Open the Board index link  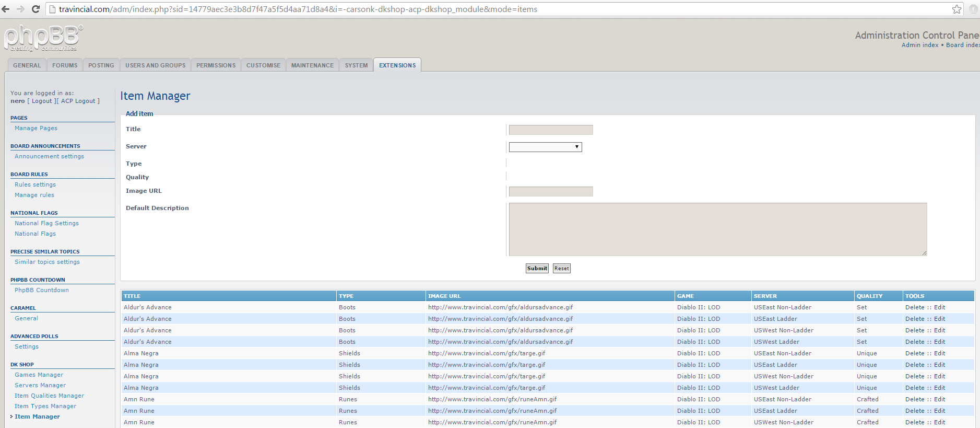pos(963,45)
